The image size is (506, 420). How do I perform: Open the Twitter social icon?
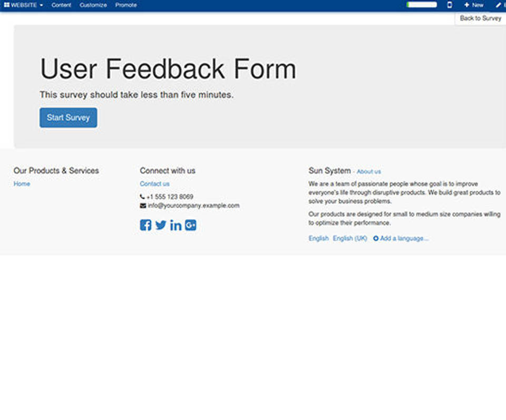161,225
